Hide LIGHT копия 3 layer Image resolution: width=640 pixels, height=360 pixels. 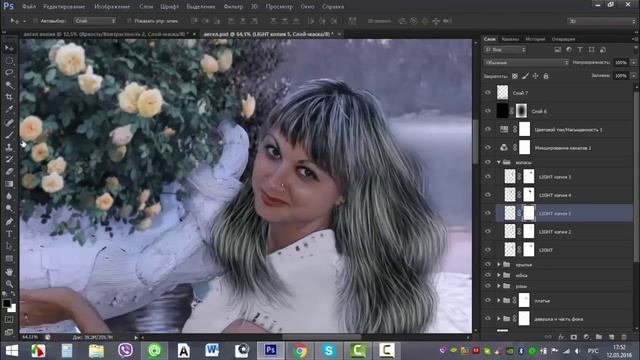click(488, 176)
